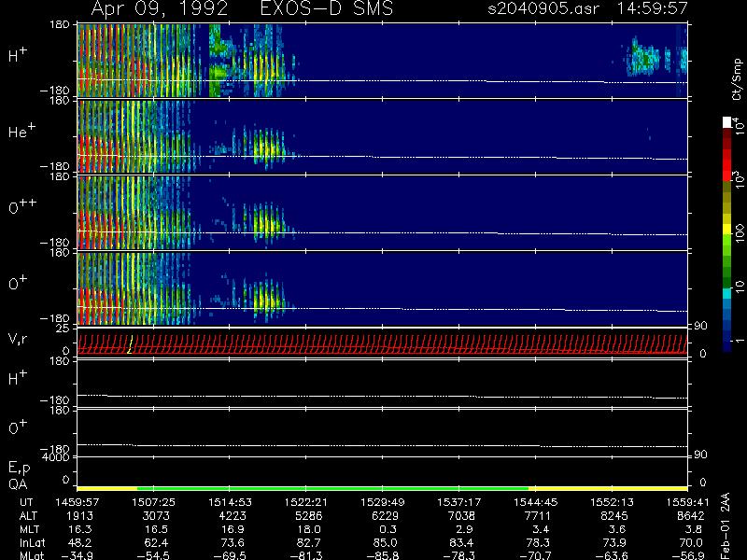This screenshot has width=747, height=560.
Task: Click the UT value "1529:49"
Action: click(x=383, y=502)
